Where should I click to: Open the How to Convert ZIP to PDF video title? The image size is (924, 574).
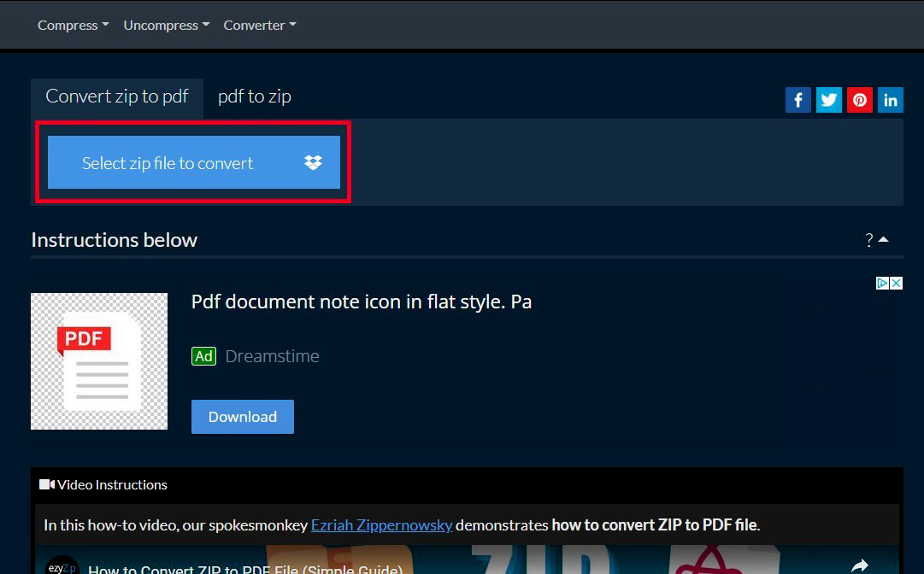[245, 569]
